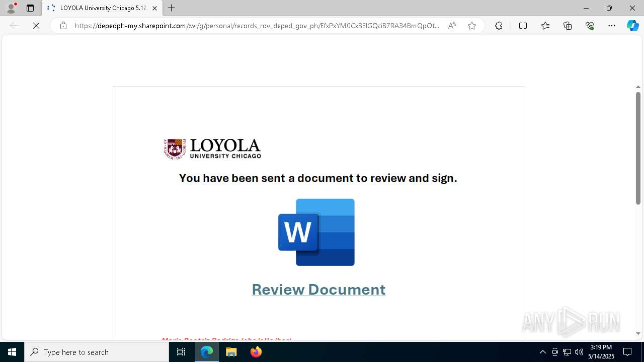This screenshot has width=644, height=362.
Task: Open Task View on the taskbar
Action: point(181,352)
